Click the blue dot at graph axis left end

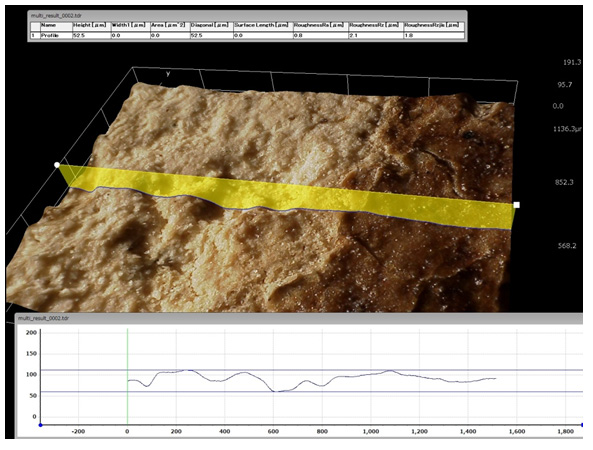40,425
